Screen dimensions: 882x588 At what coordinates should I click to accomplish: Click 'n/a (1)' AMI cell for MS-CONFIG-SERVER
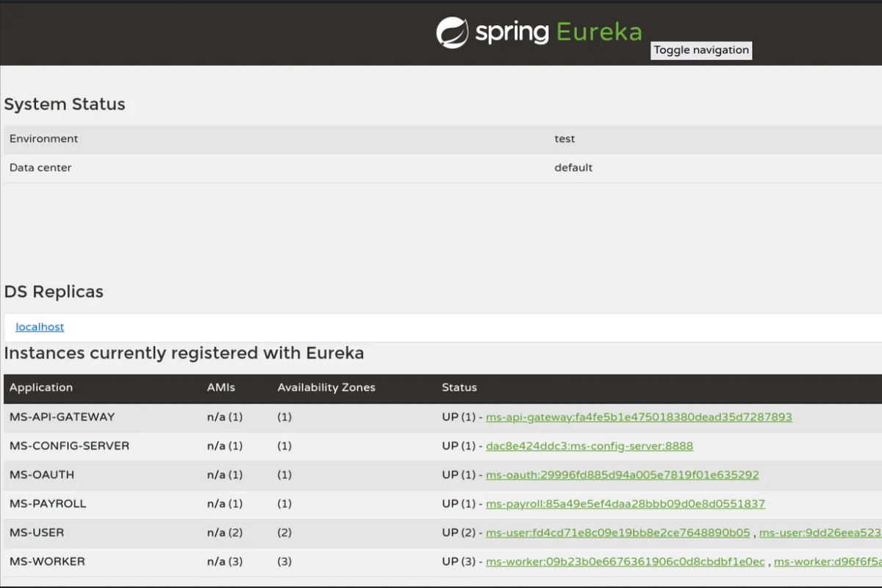(225, 446)
